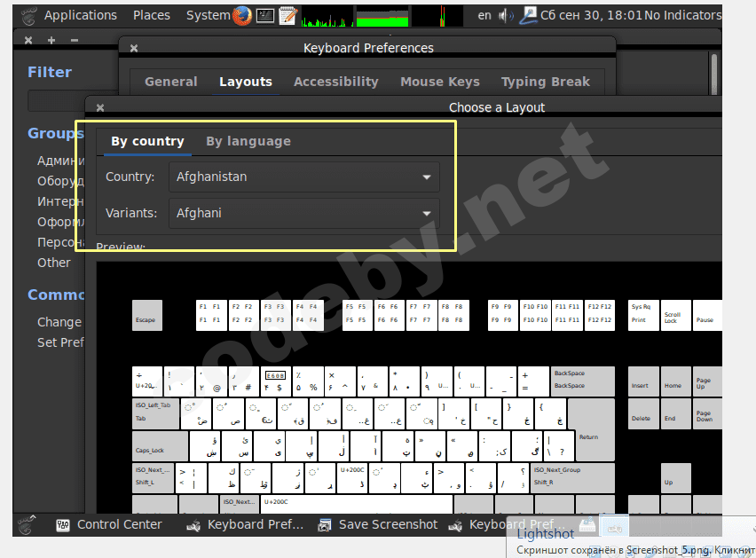
Task: Click the 'en' keyboard layout indicator
Action: [x=484, y=15]
